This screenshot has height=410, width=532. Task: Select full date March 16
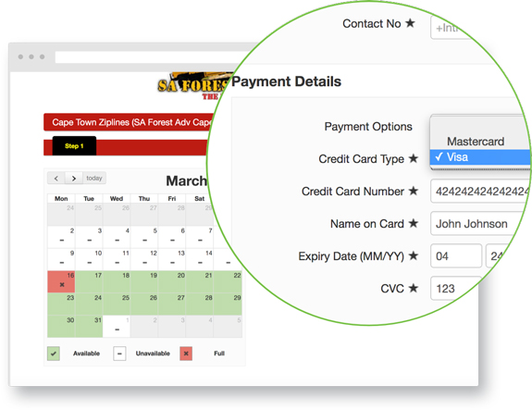[61, 281]
